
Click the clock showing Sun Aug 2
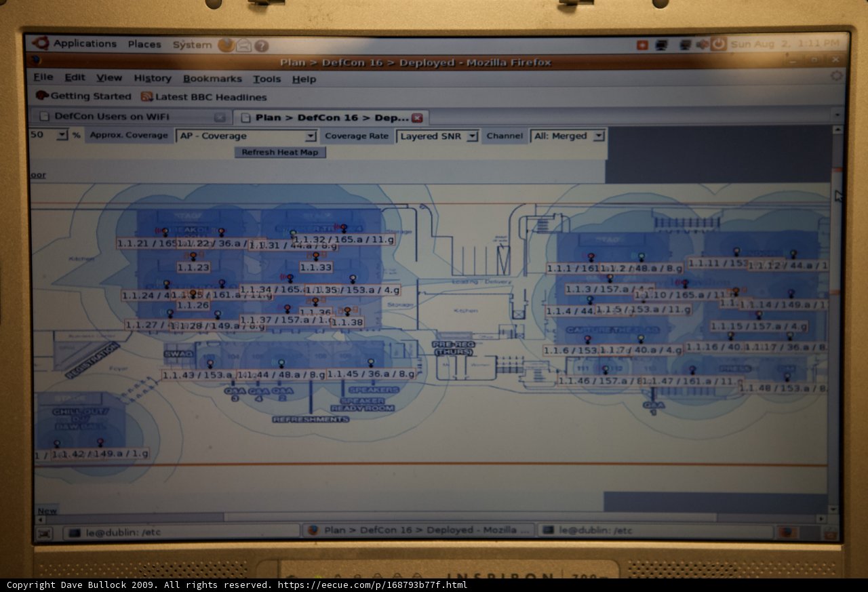[x=785, y=43]
